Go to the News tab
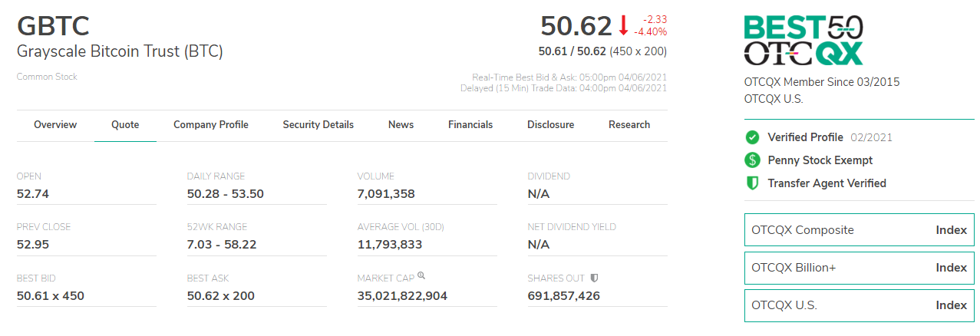The width and height of the screenshot is (980, 336). point(401,125)
